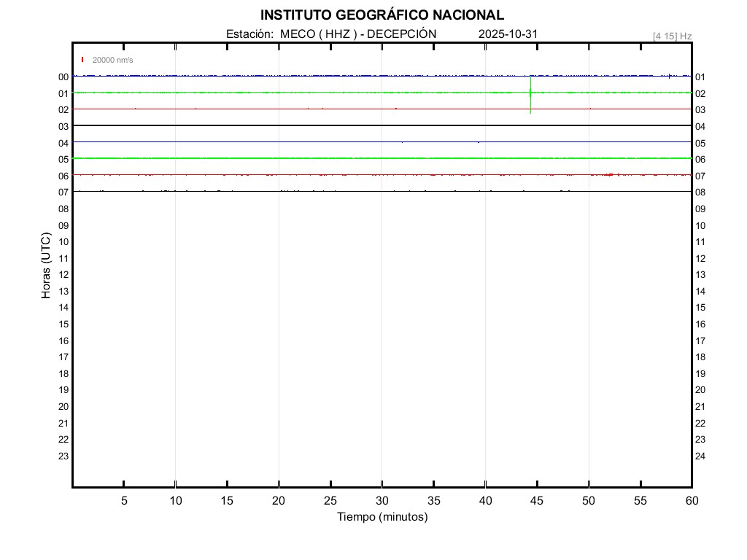Click hour label 24 on the right axis
Image resolution: width=747 pixels, height=560 pixels.
click(x=700, y=456)
